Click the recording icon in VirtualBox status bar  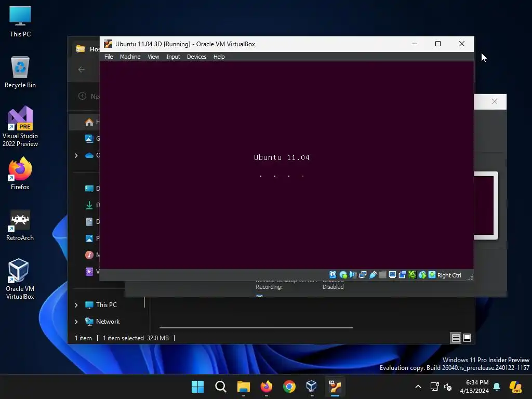tap(402, 275)
